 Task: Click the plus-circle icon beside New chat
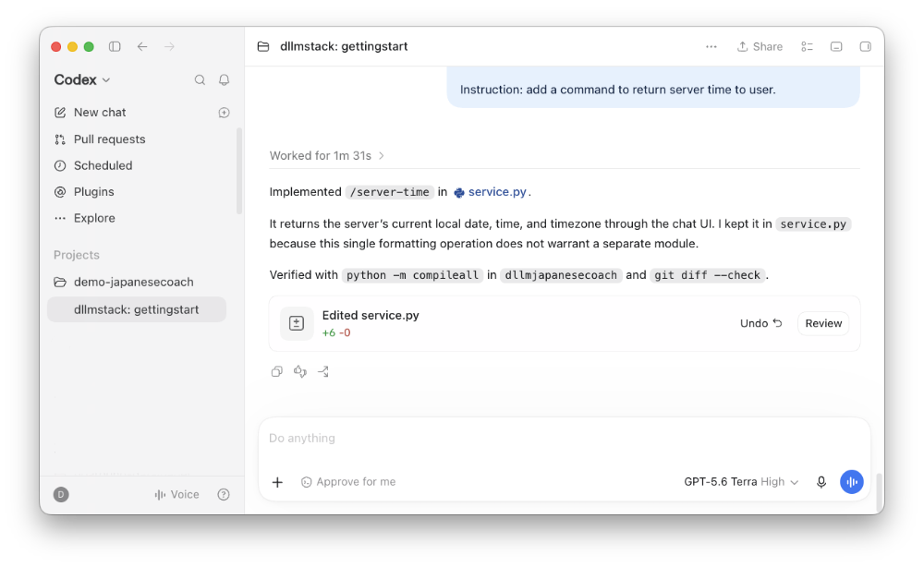[x=224, y=113]
